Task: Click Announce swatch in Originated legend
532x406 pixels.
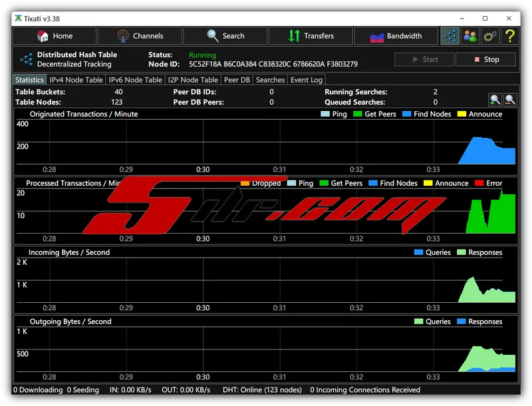Action: pos(462,114)
